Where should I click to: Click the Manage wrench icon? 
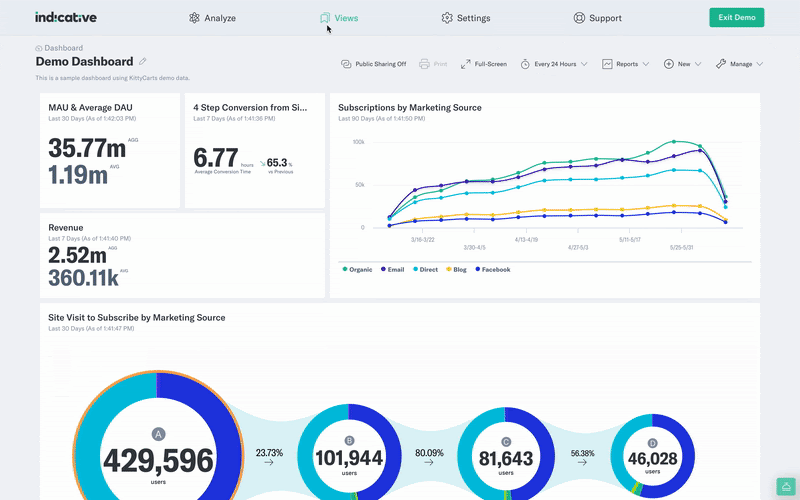coord(721,64)
